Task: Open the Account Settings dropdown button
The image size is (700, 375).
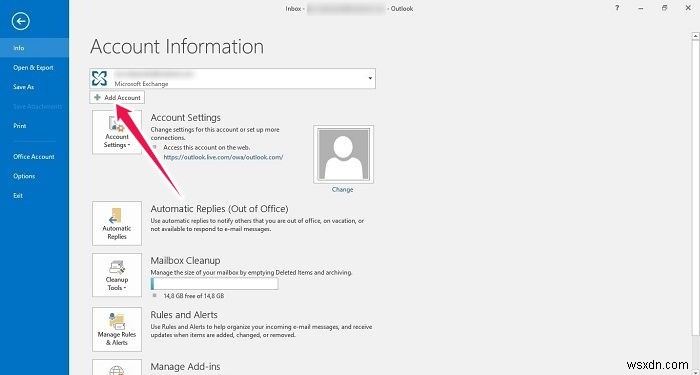Action: pos(117,132)
